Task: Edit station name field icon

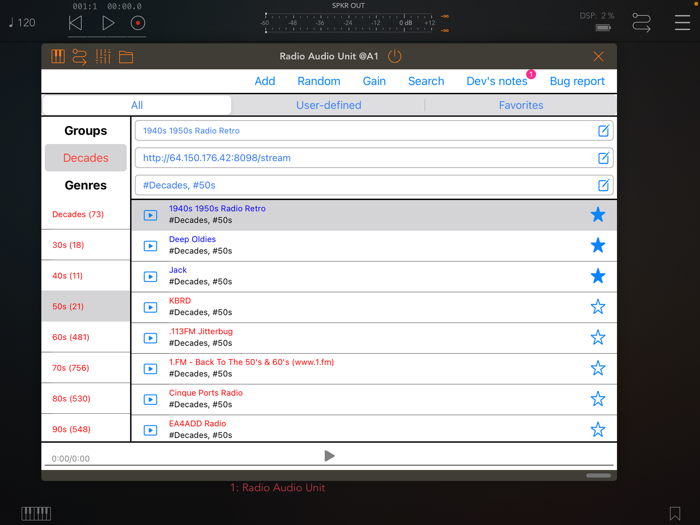Action: (x=603, y=131)
